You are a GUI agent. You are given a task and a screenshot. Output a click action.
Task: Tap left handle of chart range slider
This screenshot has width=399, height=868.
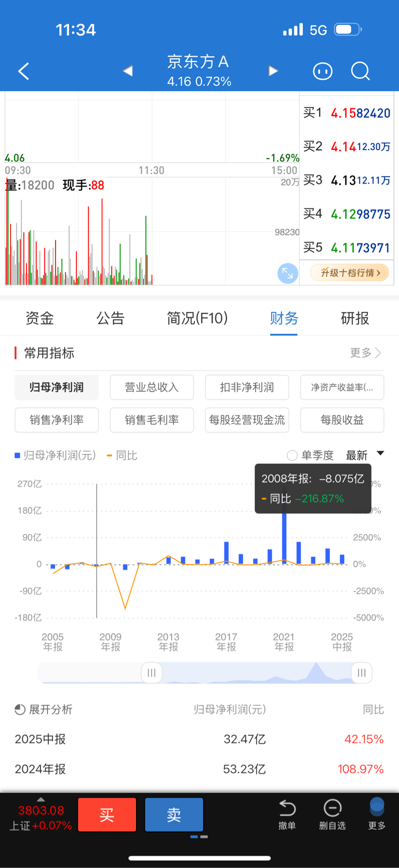point(152,672)
